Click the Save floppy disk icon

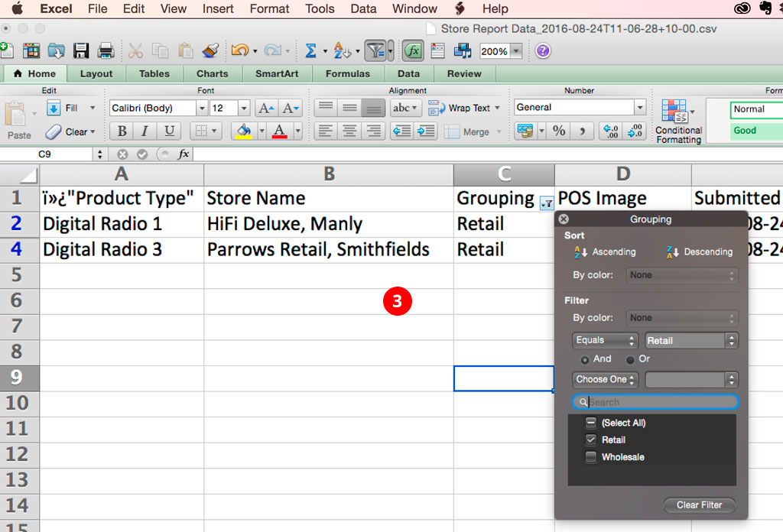[81, 51]
